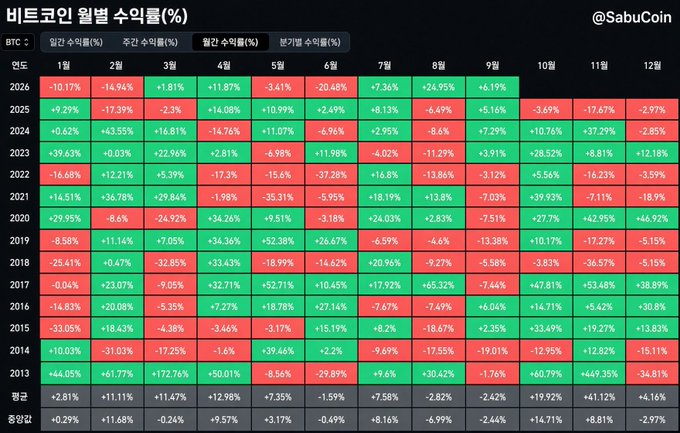Click the -31.03% cell in 2014 row

tap(117, 351)
